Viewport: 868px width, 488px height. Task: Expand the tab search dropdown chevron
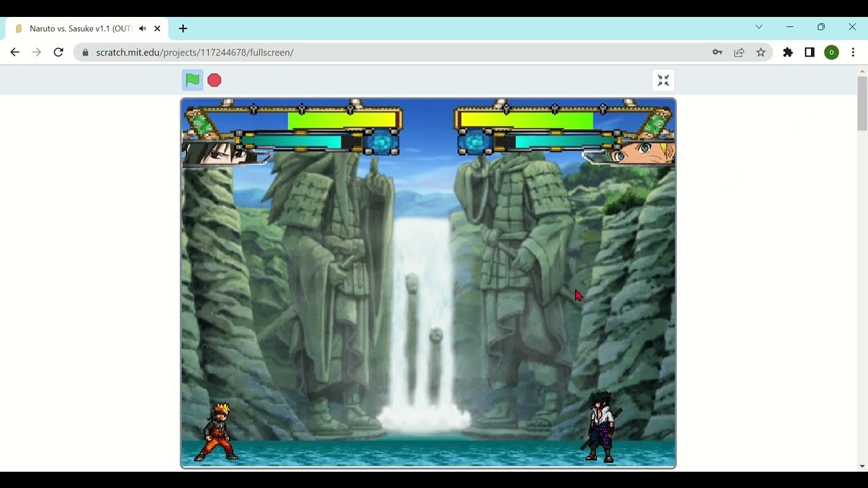click(x=759, y=27)
